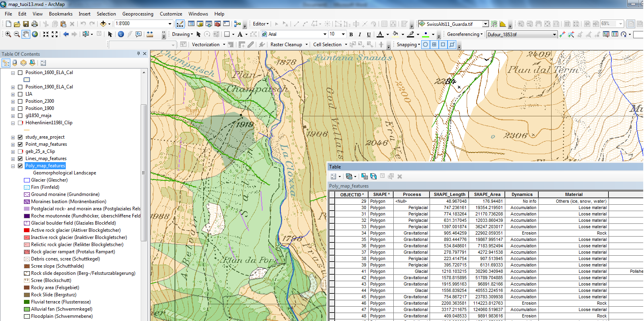
Task: Select the Zoom Out tool
Action: (x=17, y=34)
